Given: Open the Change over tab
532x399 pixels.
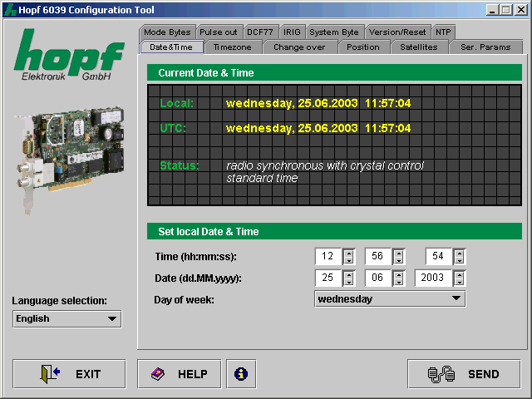Looking at the screenshot, I should [x=300, y=47].
